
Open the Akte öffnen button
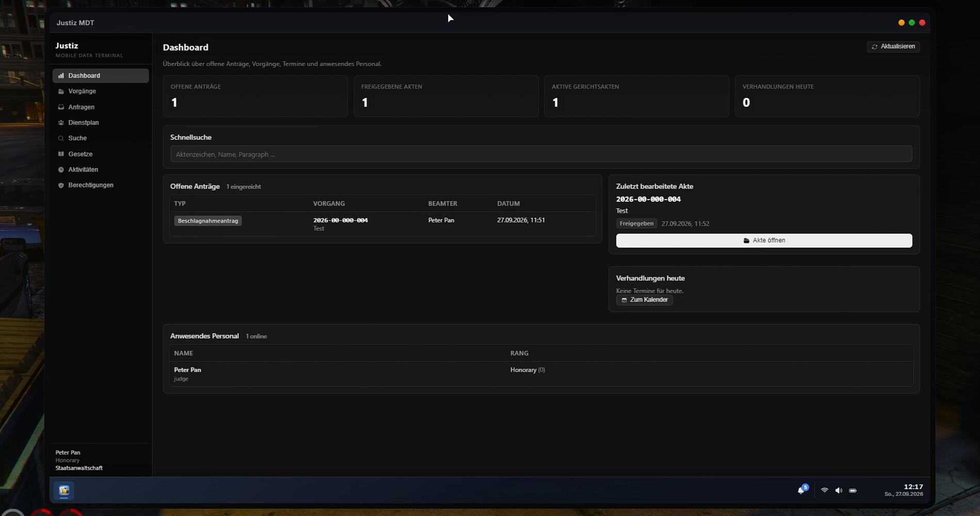coord(764,240)
